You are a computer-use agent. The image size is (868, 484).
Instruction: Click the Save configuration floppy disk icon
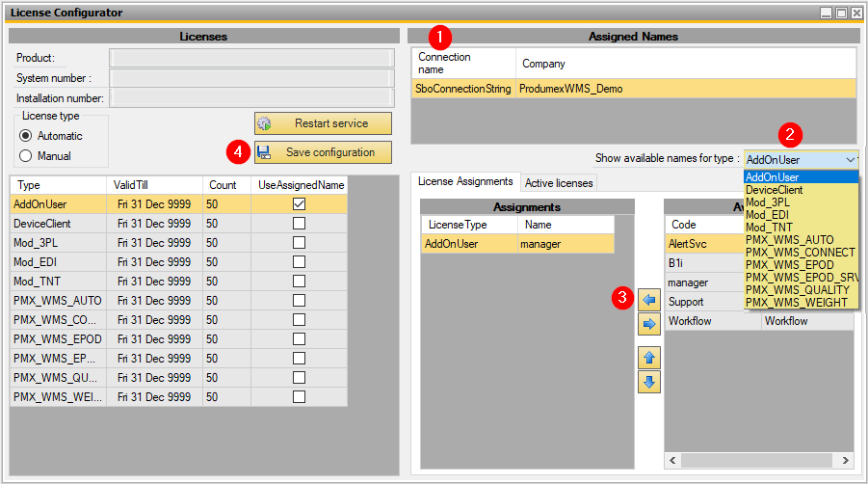point(264,152)
